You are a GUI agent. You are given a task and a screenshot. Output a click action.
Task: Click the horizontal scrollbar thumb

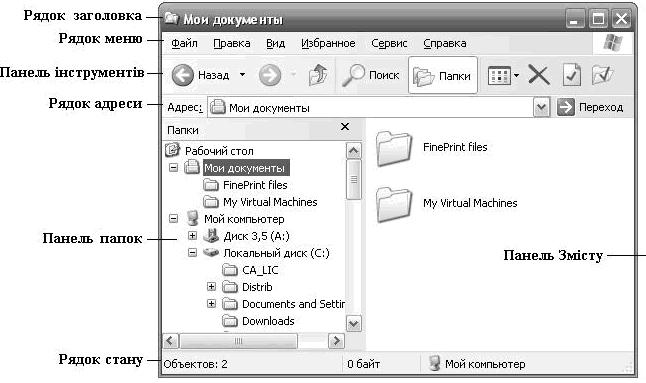point(239,341)
